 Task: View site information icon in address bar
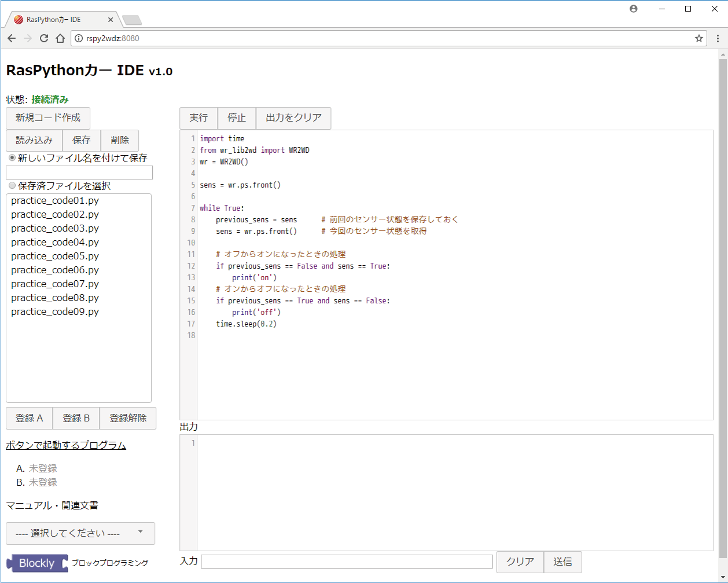79,38
